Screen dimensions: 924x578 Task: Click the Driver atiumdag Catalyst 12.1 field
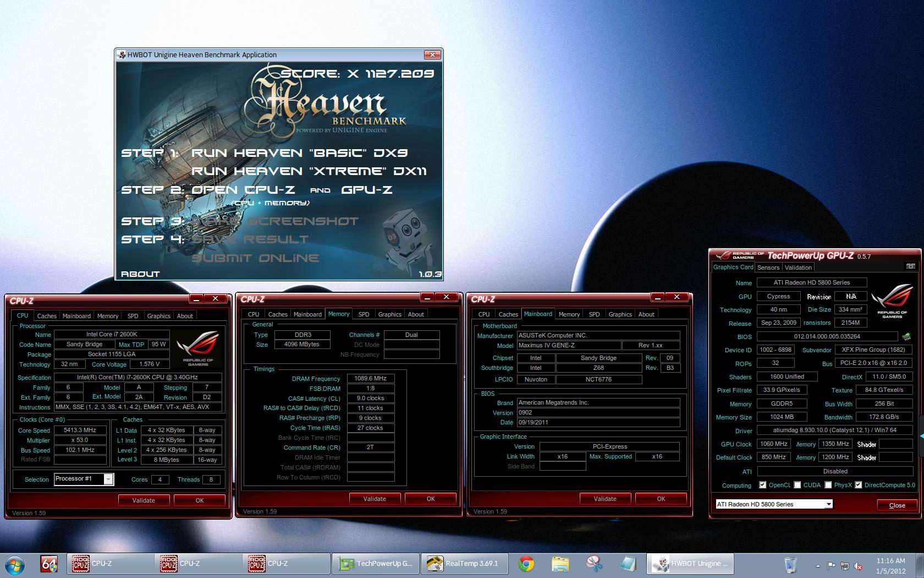(835, 430)
